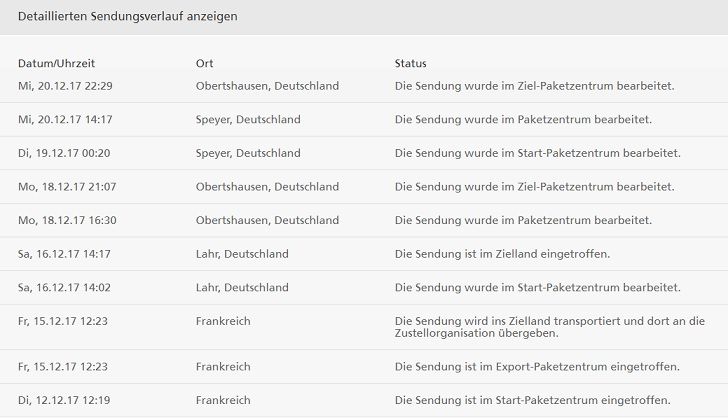Click the Di, 12.12.17 12:19 date entry
728x418 pixels.
click(64, 400)
